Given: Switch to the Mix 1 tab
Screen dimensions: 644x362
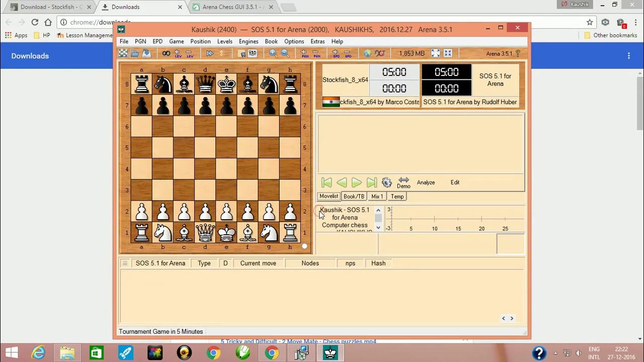Looking at the screenshot, I should pyautogui.click(x=377, y=197).
